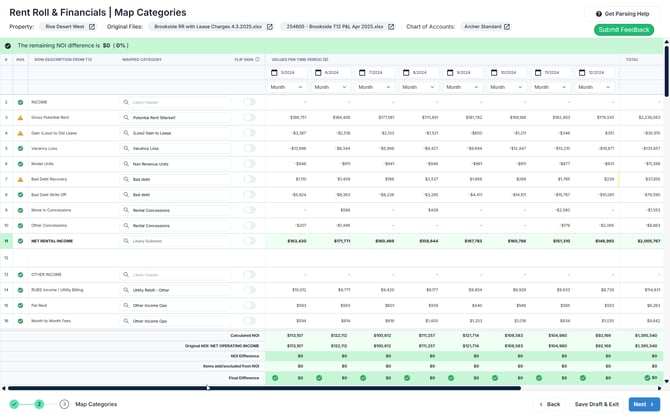Toggle flip sign for Gross Potential Rent
The height and width of the screenshot is (418, 670).
tap(249, 118)
